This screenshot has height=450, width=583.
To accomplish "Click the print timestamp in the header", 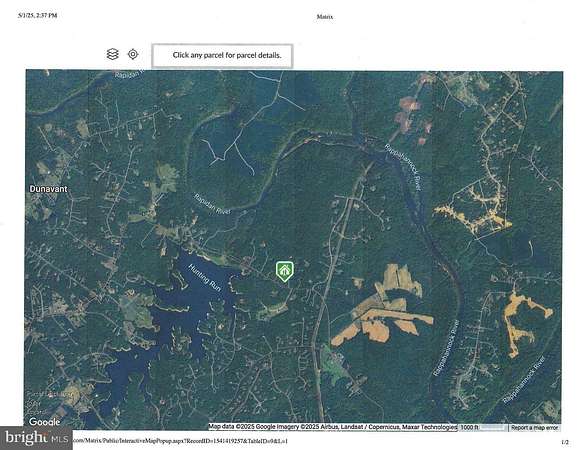I will (x=38, y=16).
